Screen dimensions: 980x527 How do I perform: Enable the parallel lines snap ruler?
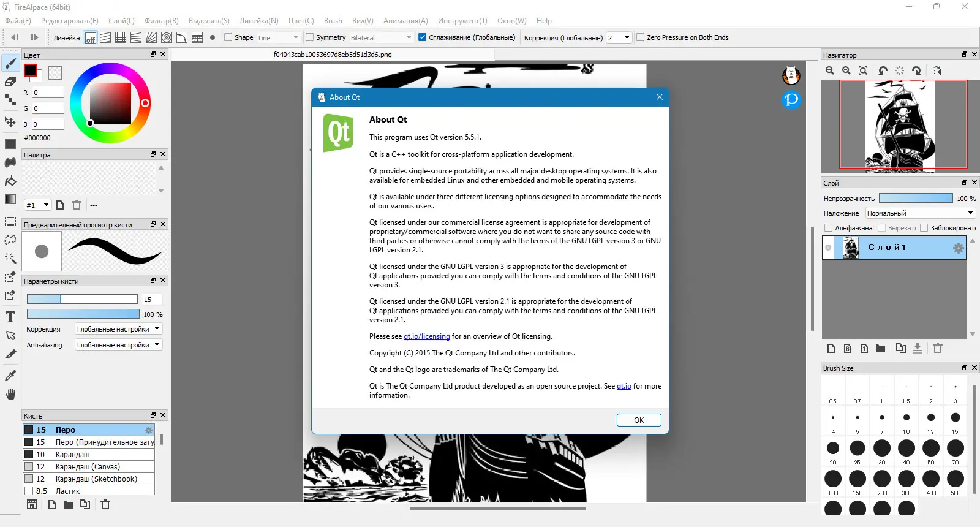[x=105, y=37]
